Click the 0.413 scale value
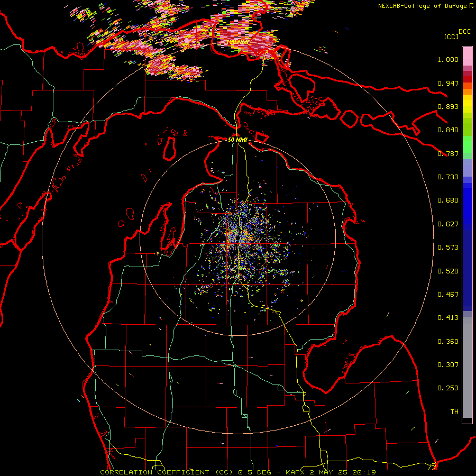Viewport: 476px width, 476px height. 448,318
